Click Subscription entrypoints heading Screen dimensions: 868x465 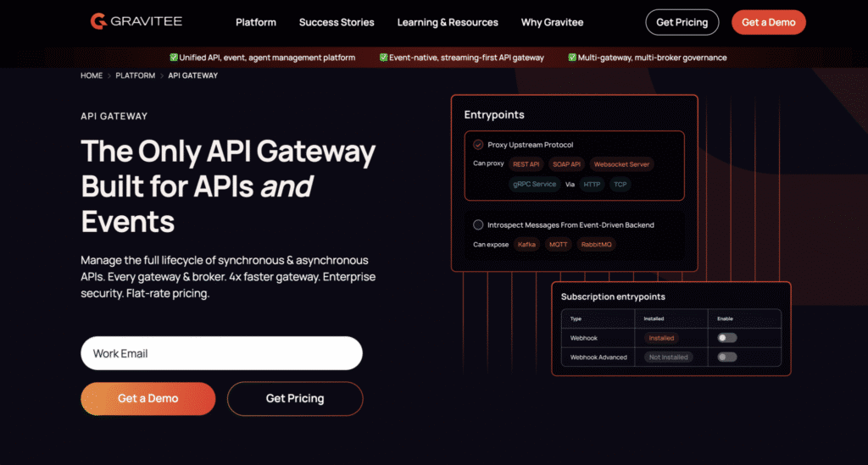[x=613, y=297]
